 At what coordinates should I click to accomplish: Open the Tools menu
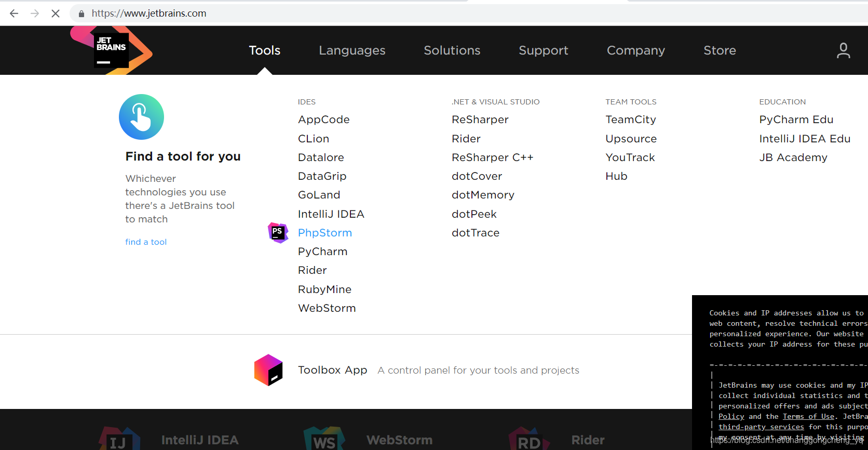265,50
